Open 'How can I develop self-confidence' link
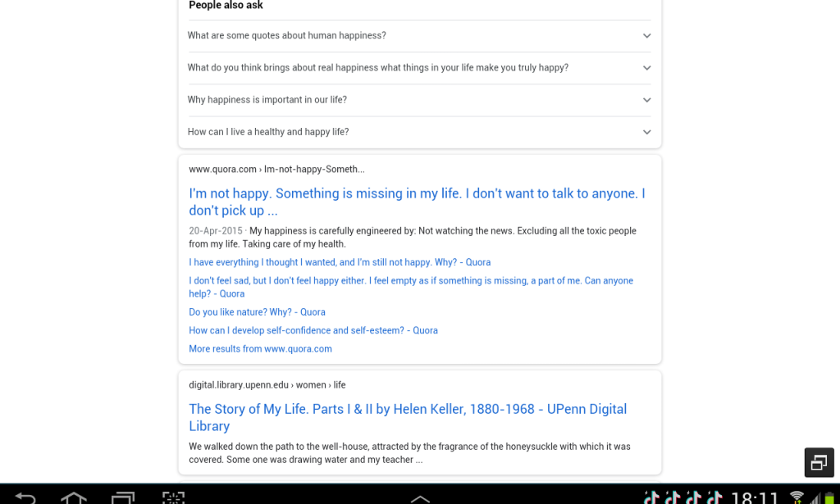Screen dimensions: 840x504 pos(313,330)
